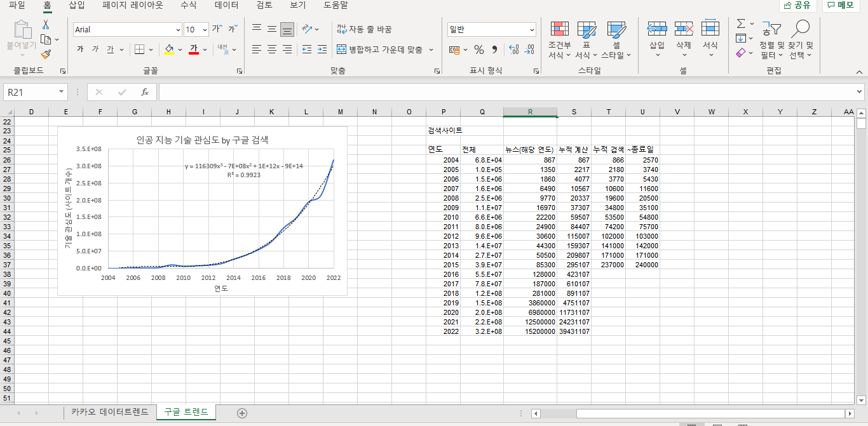Image resolution: width=868 pixels, height=426 pixels.
Task: Apply the red font color 가
Action: point(194,49)
